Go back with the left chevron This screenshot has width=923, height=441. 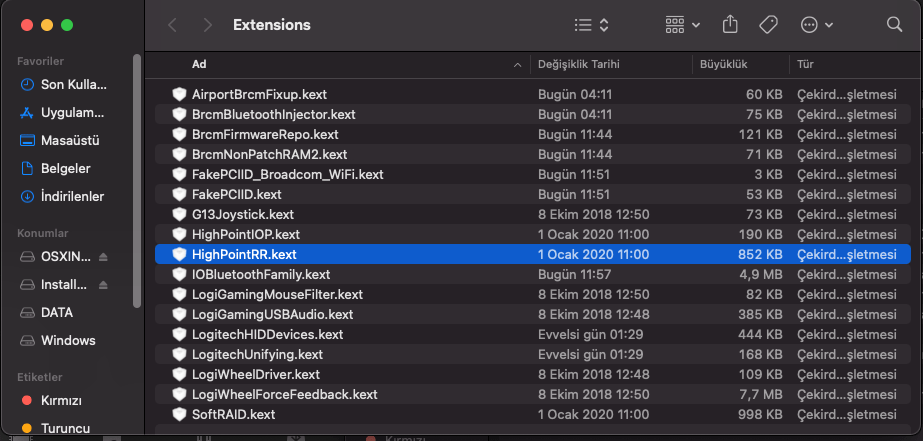pyautogui.click(x=173, y=24)
